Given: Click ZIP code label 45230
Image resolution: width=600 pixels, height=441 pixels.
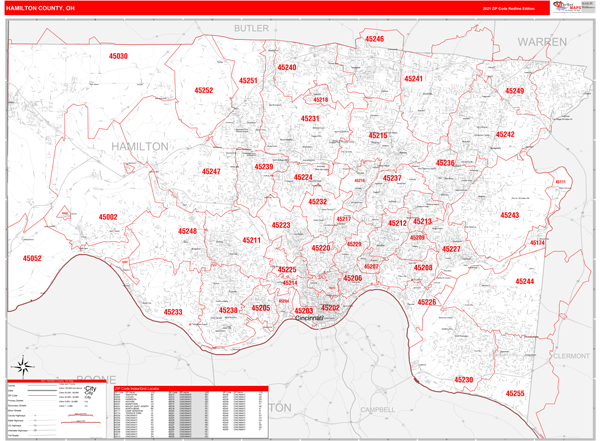Looking at the screenshot, I should pos(464,380).
